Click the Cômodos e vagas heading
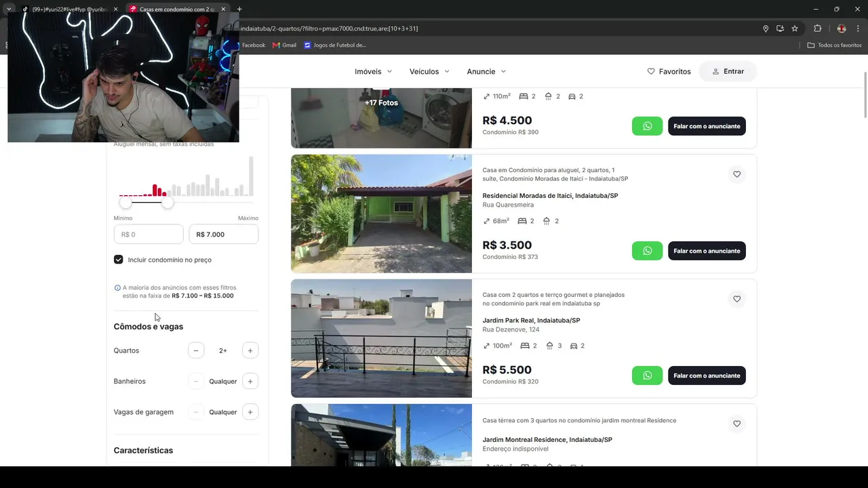This screenshot has height=488, width=868. tap(149, 327)
